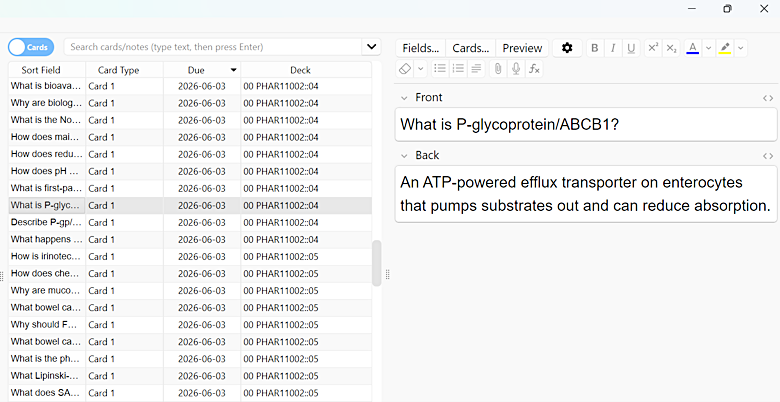Click the yellow highlight color button
This screenshot has height=402, width=780.
[725, 48]
